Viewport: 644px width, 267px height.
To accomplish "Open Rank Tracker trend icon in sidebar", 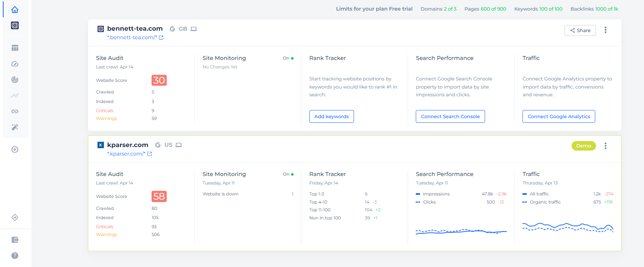I will (15, 96).
